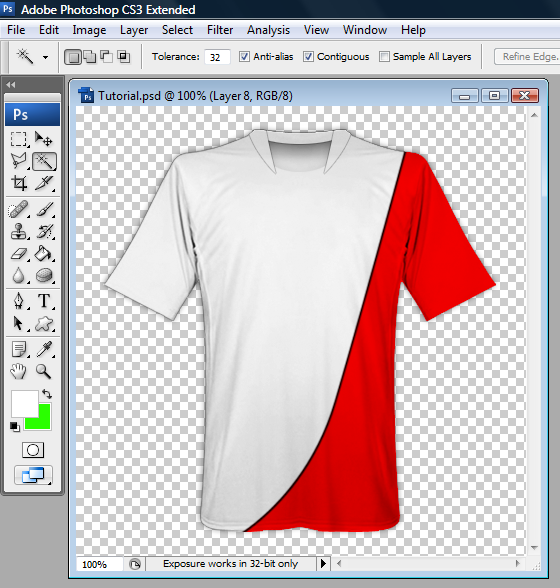Image resolution: width=560 pixels, height=588 pixels.
Task: Open the Select menu
Action: coord(177,30)
